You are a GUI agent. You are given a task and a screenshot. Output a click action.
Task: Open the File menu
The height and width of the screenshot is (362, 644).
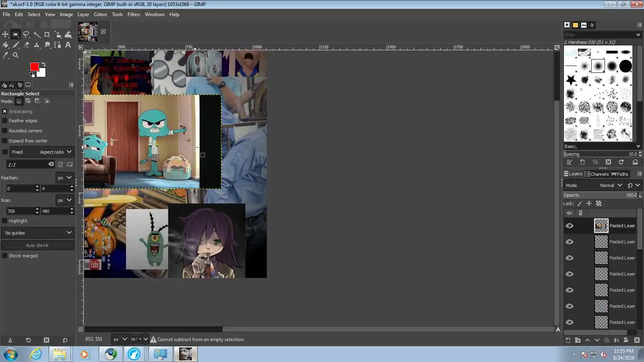point(6,14)
